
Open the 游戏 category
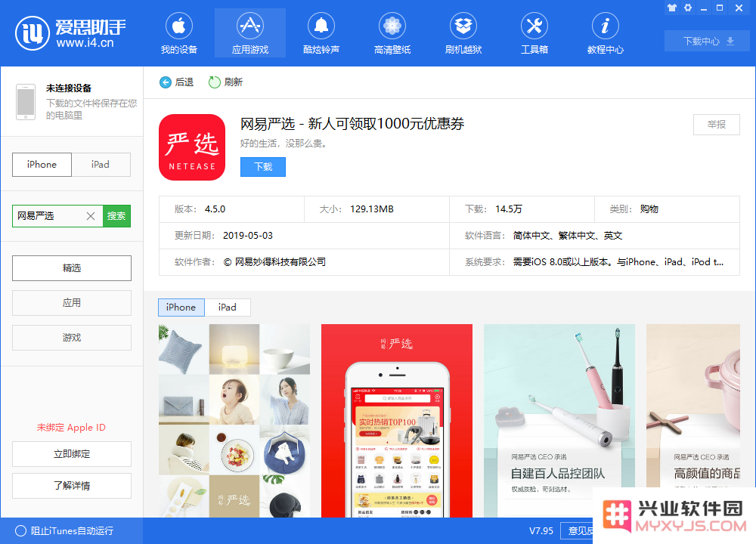(x=72, y=338)
